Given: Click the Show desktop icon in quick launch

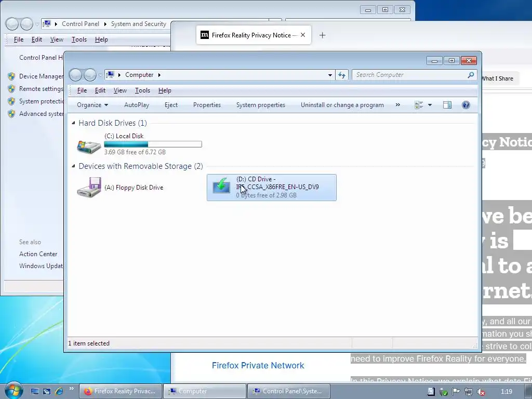Looking at the screenshot, I should (x=35, y=391).
